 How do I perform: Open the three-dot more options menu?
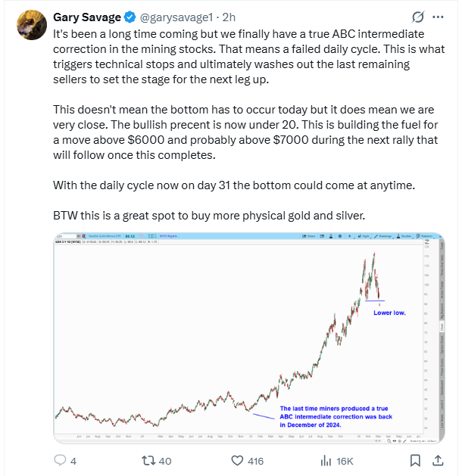tap(439, 17)
